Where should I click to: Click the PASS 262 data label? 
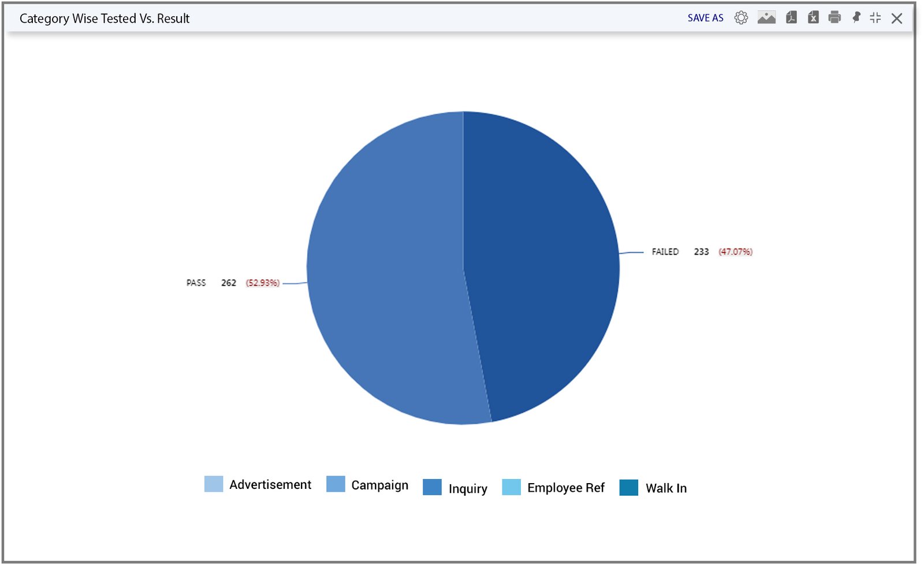[233, 283]
